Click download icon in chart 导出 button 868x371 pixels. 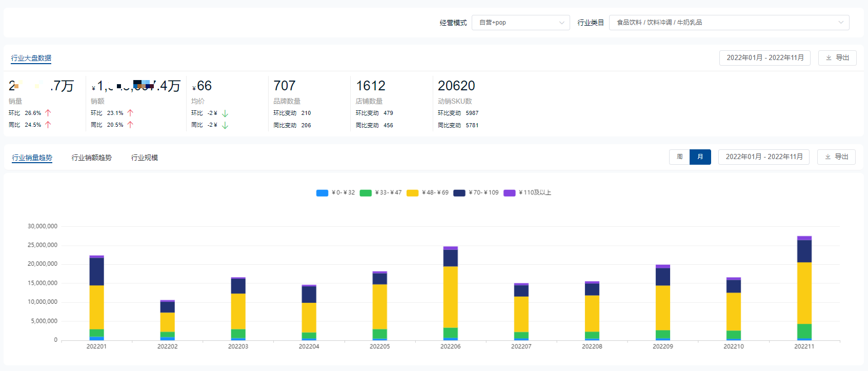(x=827, y=157)
